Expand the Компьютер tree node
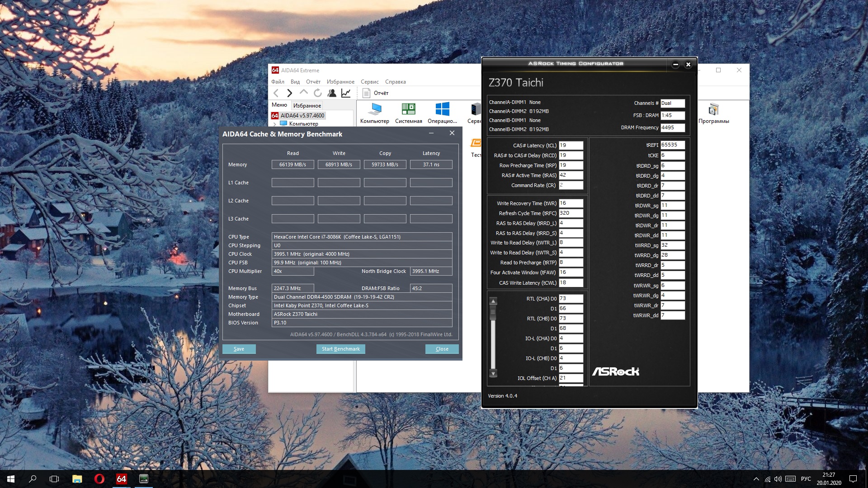The height and width of the screenshot is (488, 868). tap(274, 124)
